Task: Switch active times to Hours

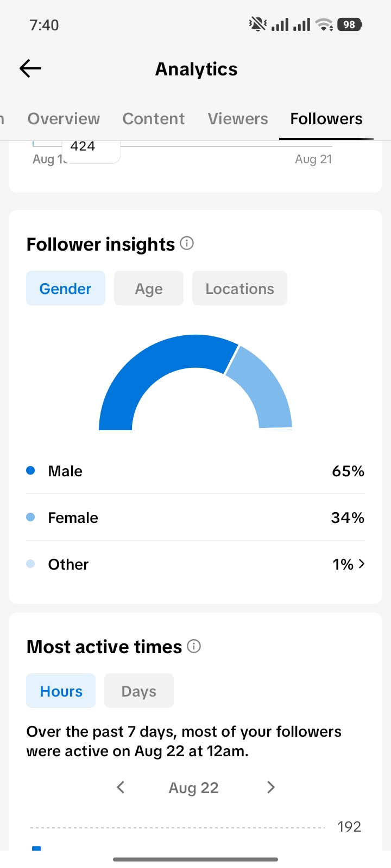Action: 61,691
